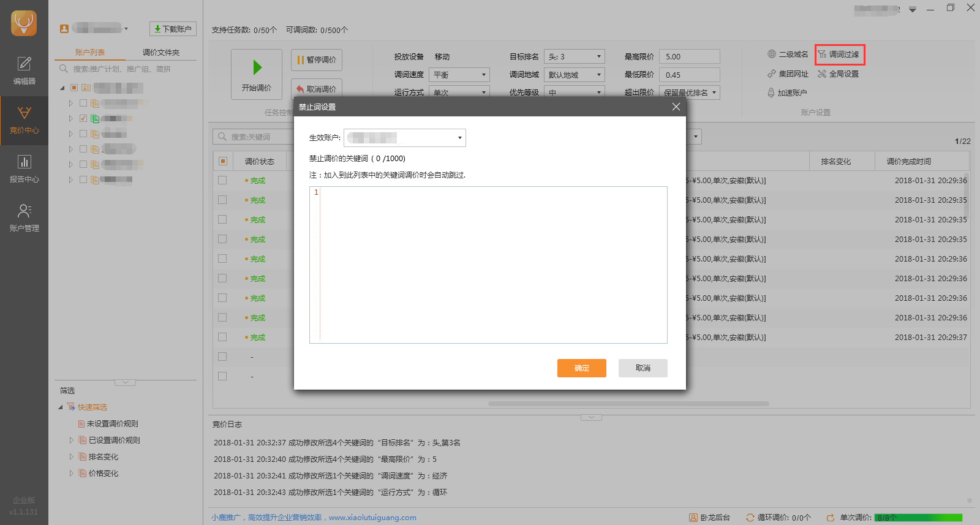This screenshot has height=525, width=980.
Task: Collapse the bidding log panel handle
Action: pyautogui.click(x=591, y=417)
